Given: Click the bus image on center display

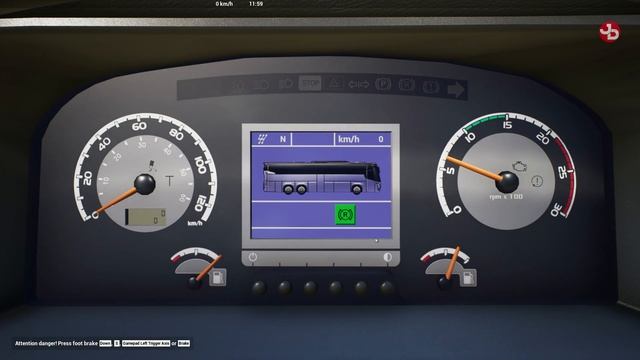Looking at the screenshot, I should 322,177.
